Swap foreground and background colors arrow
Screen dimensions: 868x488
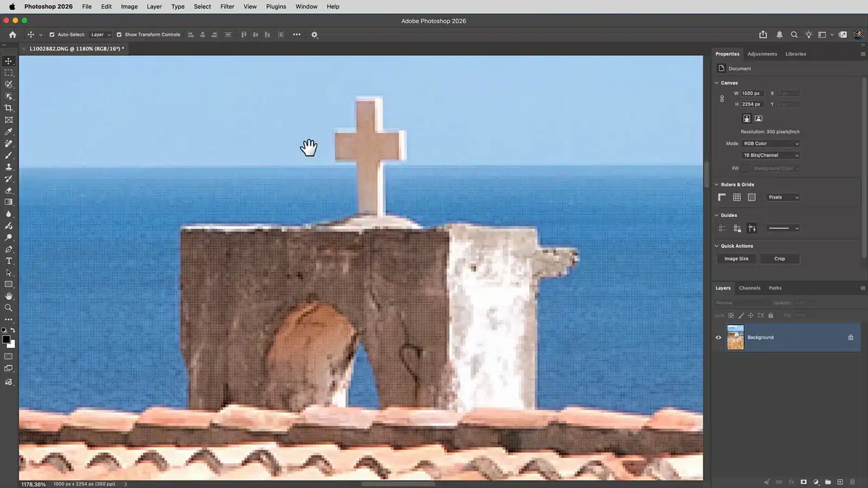pos(13,330)
